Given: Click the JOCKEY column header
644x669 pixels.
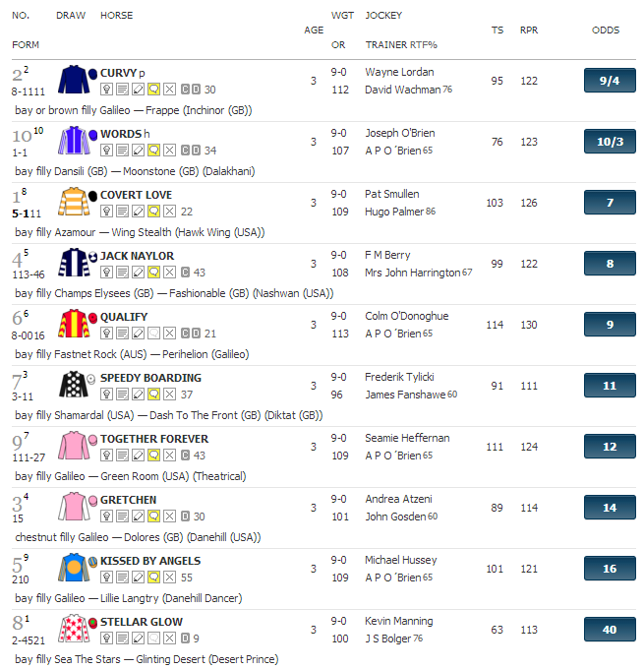Looking at the screenshot, I should pyautogui.click(x=383, y=16).
